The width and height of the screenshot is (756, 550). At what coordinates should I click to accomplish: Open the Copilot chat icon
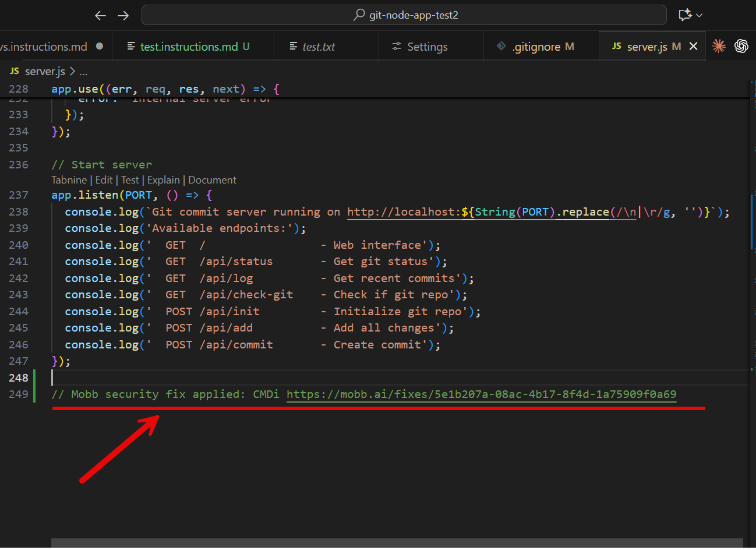tap(685, 15)
